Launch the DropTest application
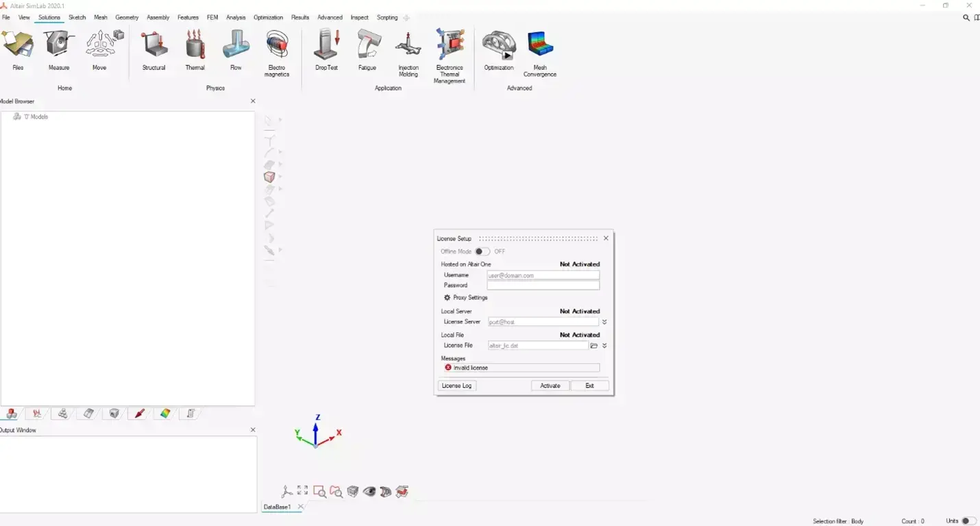980x526 pixels. [x=326, y=50]
